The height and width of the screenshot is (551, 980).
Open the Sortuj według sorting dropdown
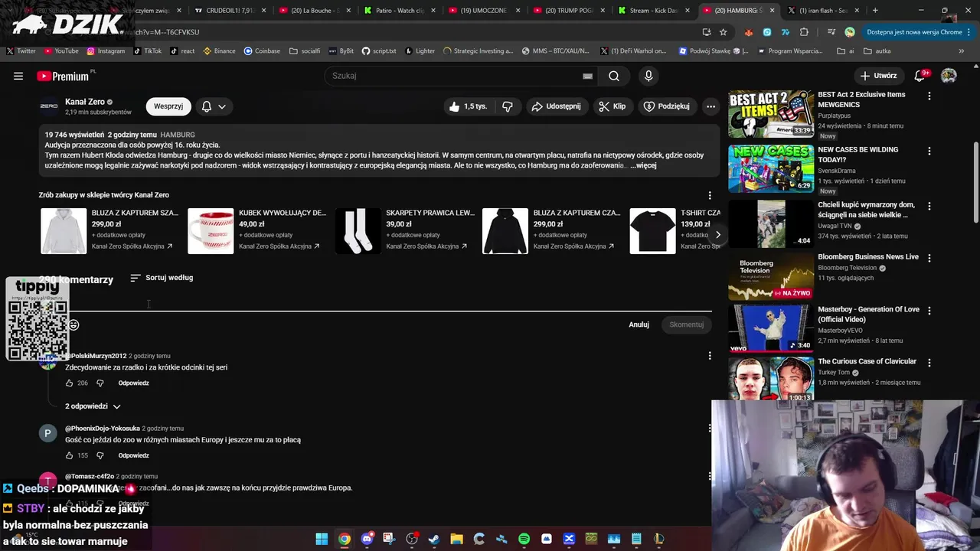coord(162,278)
